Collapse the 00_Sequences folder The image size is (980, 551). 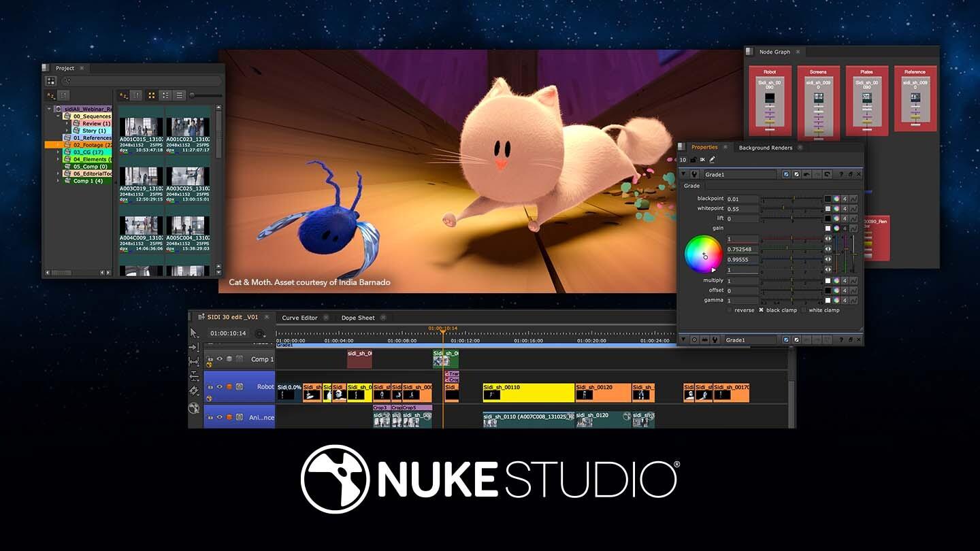(x=59, y=116)
